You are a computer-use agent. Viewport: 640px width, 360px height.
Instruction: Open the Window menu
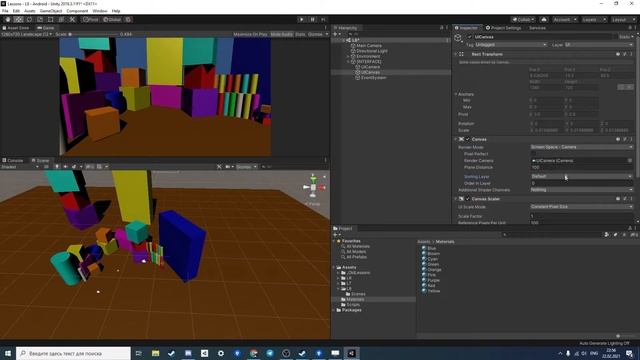click(100, 11)
